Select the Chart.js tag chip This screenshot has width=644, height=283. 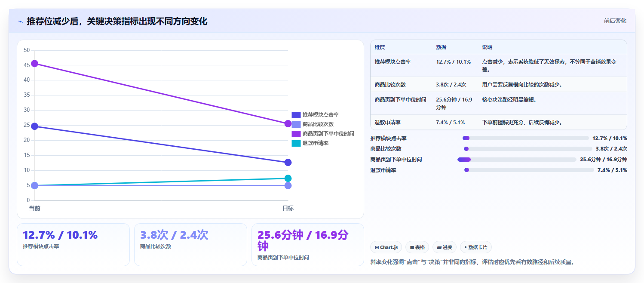(x=386, y=247)
